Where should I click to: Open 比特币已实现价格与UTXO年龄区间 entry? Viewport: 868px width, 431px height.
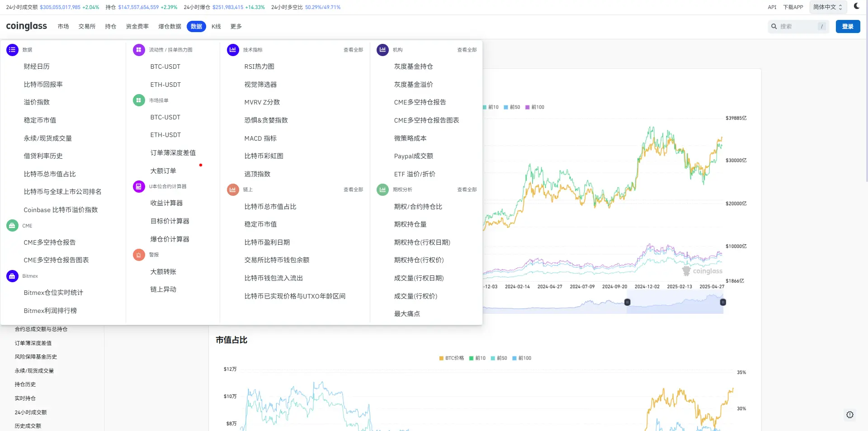click(x=295, y=296)
